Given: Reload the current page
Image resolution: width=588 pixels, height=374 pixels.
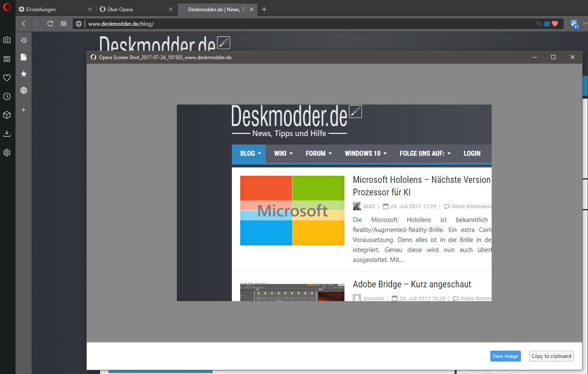Looking at the screenshot, I should (x=50, y=24).
